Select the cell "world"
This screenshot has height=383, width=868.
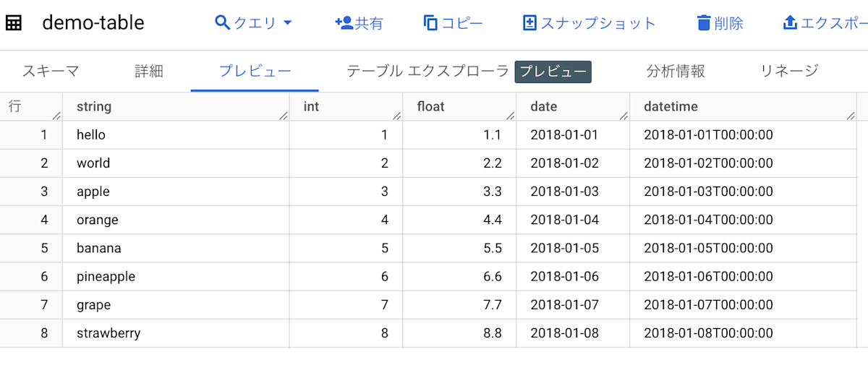click(176, 163)
